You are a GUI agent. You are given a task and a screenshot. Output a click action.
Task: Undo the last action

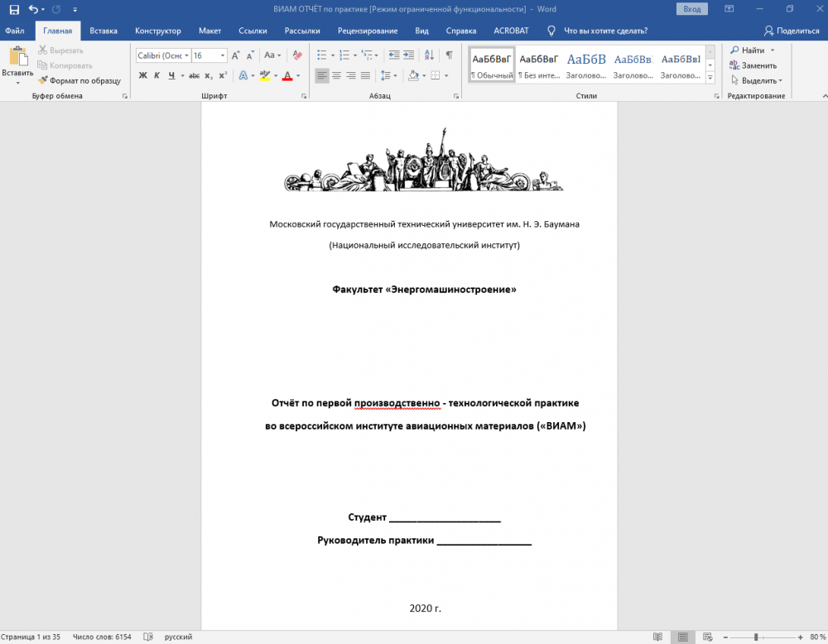(33, 9)
